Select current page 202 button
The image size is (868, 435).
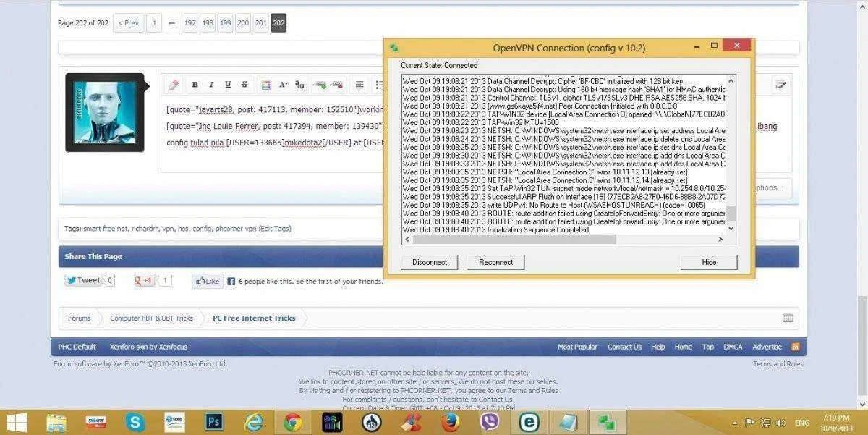(278, 23)
